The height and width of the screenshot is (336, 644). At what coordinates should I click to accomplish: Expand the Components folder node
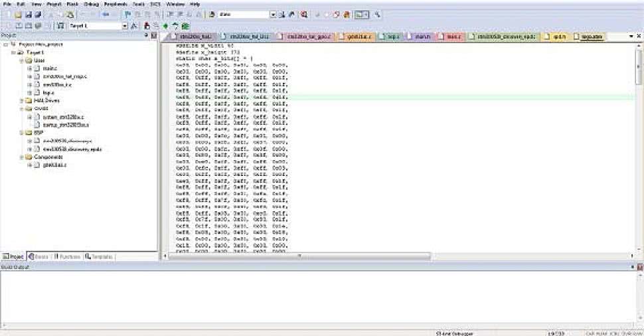pos(22,157)
